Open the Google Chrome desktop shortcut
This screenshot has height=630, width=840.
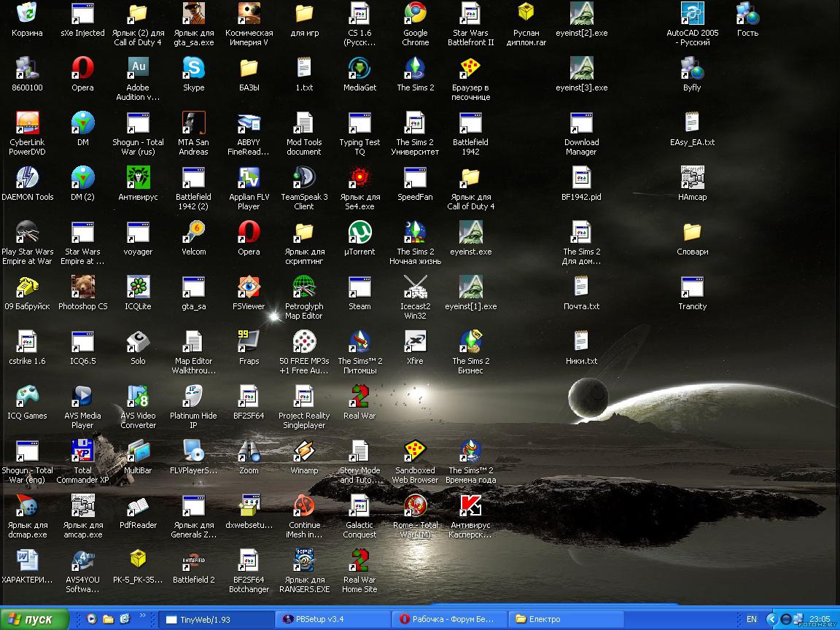point(415,14)
